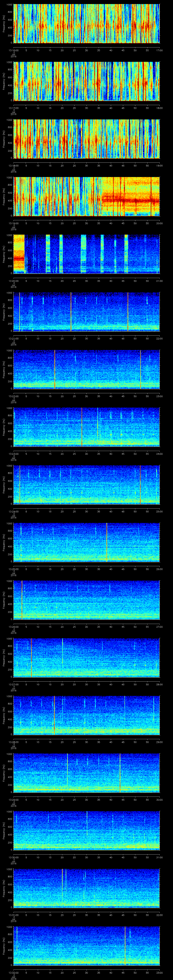The height and width of the screenshot is (980, 173).
Task: Click the vertical line near 44 seconds in 13:29:00 panel
Action: [120, 773]
